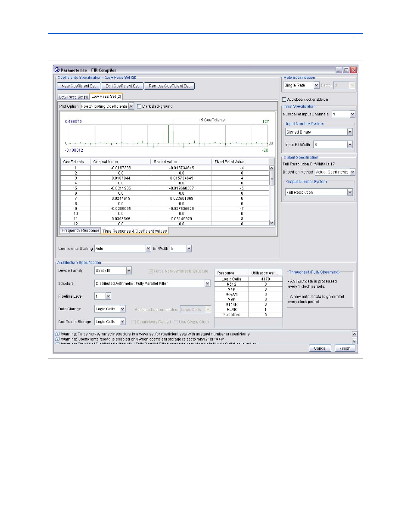
Task: Toggle the Coefficients Reload checkbox
Action: [x=134, y=322]
